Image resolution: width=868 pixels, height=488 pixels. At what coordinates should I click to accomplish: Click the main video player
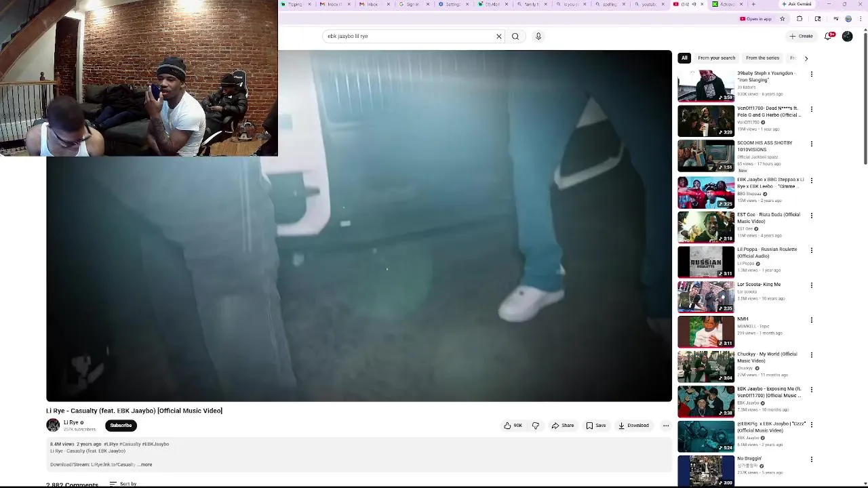(x=359, y=226)
